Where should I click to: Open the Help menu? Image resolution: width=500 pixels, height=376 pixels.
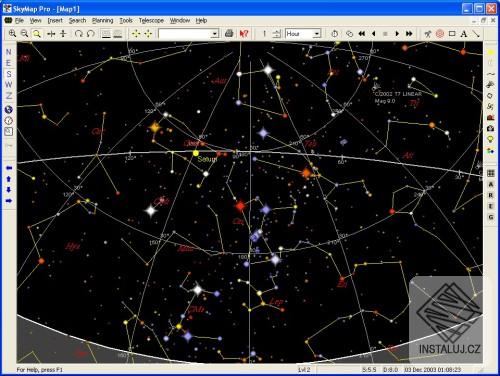[201, 21]
